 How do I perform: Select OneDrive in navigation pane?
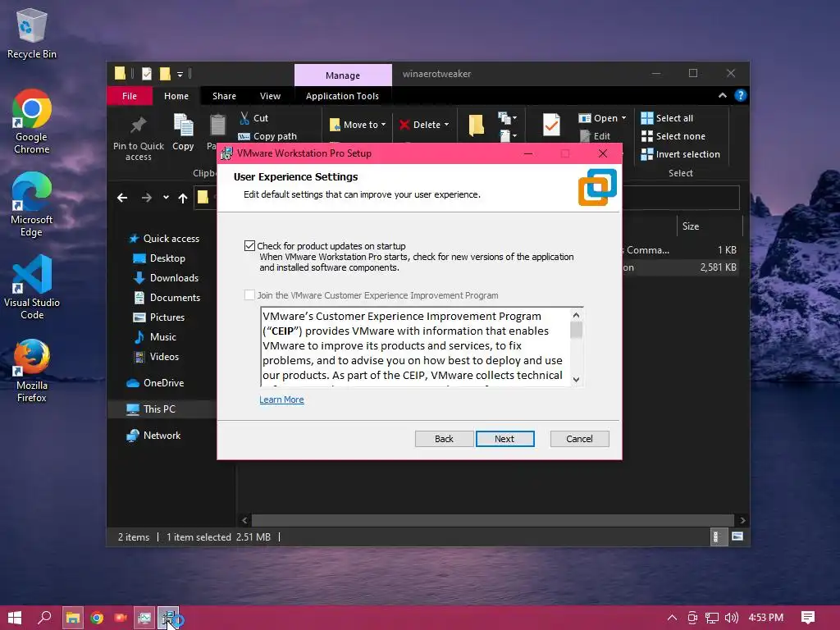[x=155, y=383]
